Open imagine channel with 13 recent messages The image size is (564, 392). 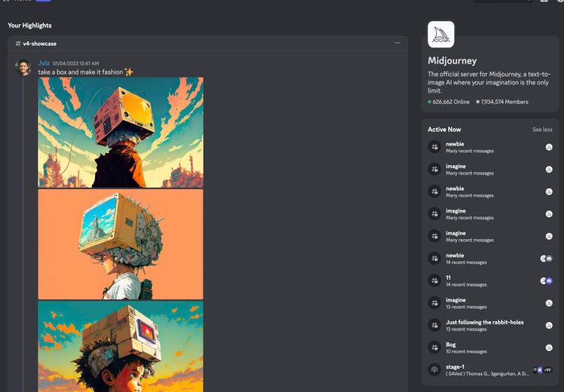490,303
